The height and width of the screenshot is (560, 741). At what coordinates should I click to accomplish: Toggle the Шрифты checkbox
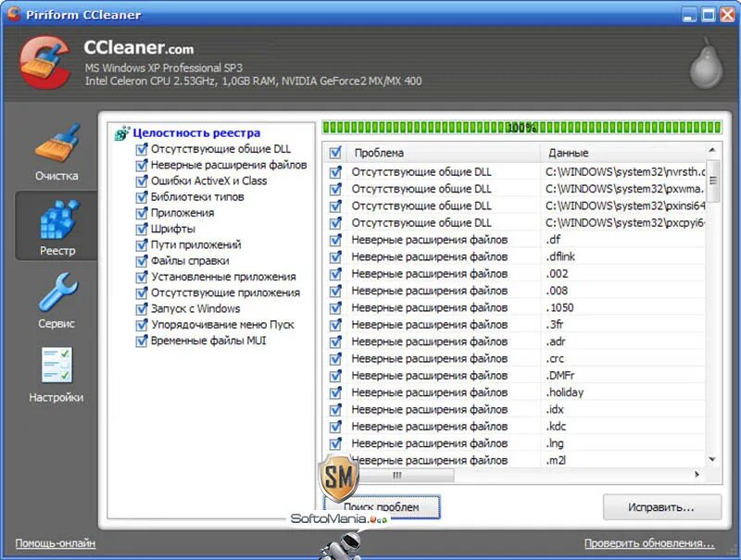pos(142,230)
